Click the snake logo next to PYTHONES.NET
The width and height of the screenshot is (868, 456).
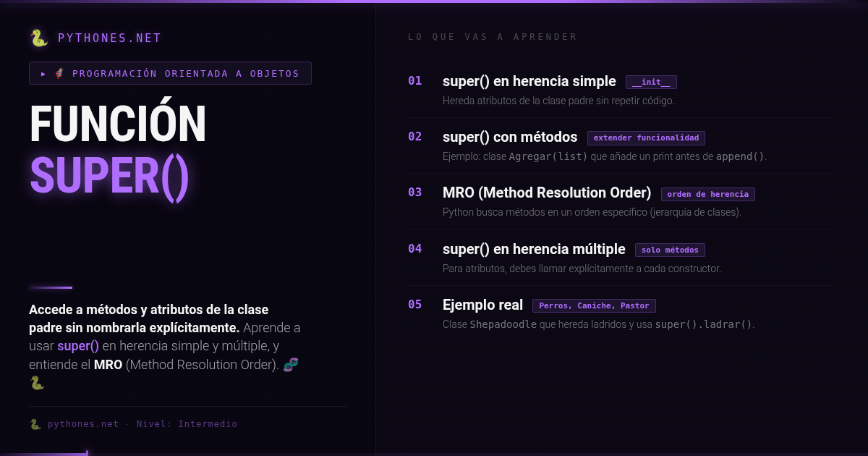pos(36,38)
